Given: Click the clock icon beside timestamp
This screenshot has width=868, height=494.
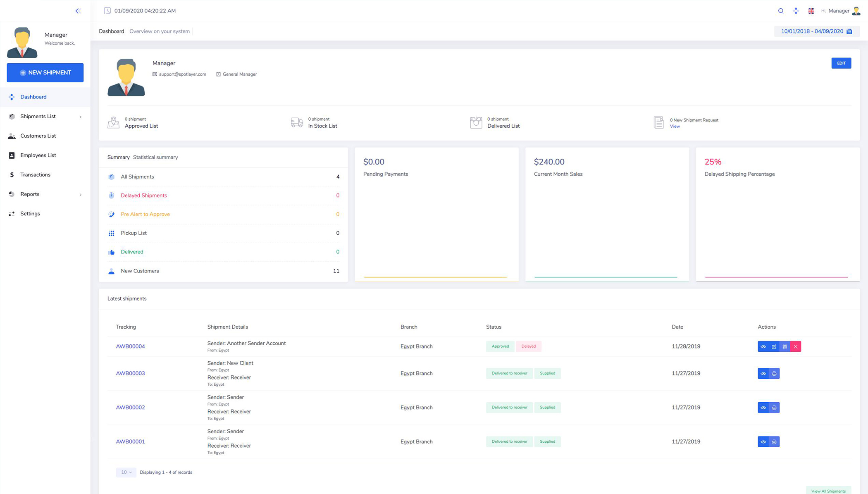Looking at the screenshot, I should [107, 11].
